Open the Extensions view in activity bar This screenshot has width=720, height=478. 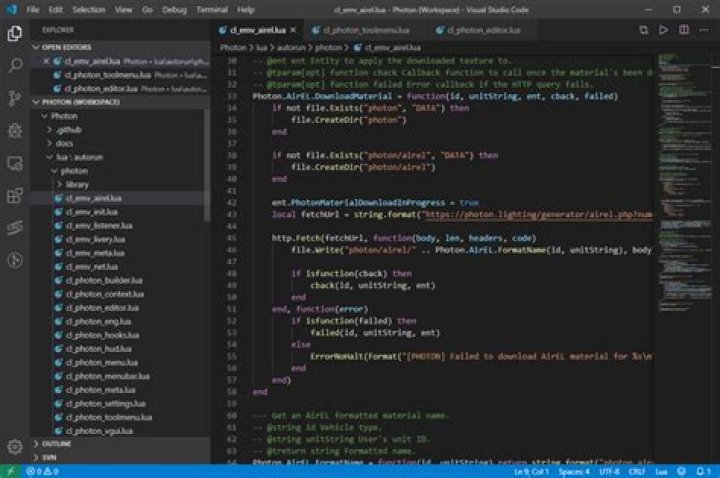click(15, 196)
